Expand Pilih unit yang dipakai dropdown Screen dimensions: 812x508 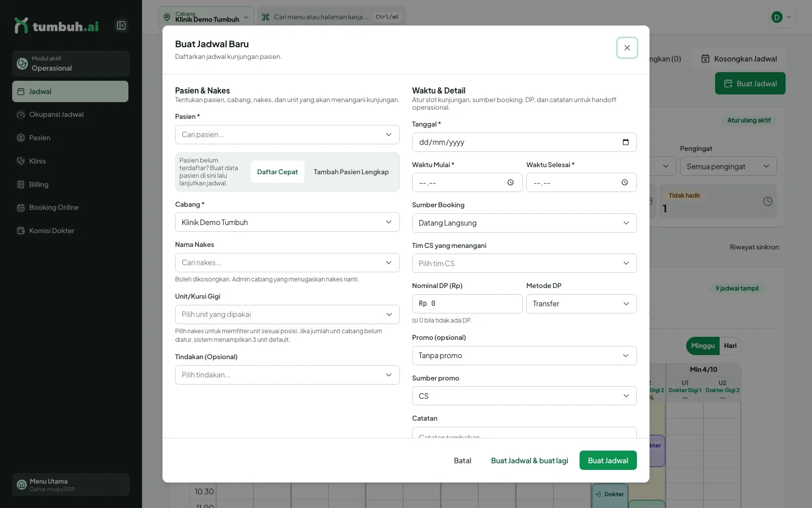[x=287, y=314]
